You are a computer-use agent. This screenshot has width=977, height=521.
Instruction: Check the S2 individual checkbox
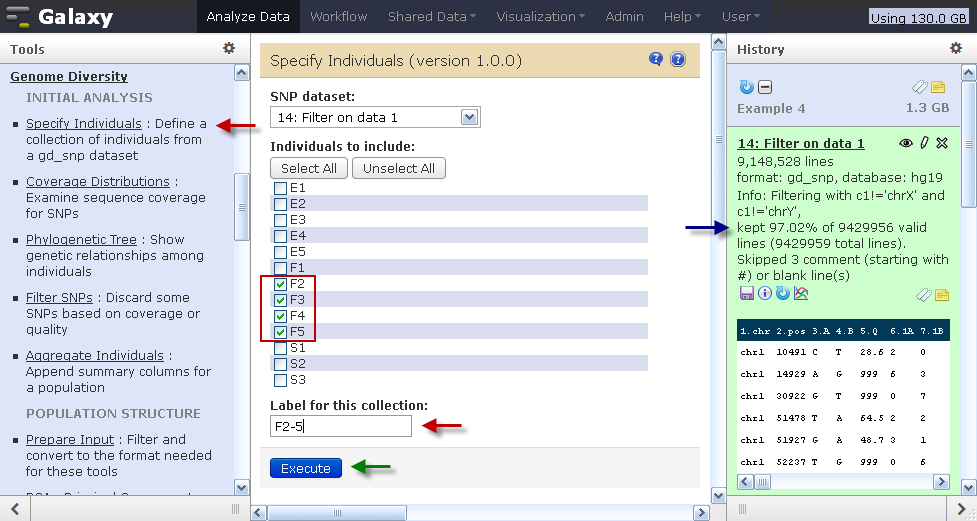pyautogui.click(x=280, y=364)
